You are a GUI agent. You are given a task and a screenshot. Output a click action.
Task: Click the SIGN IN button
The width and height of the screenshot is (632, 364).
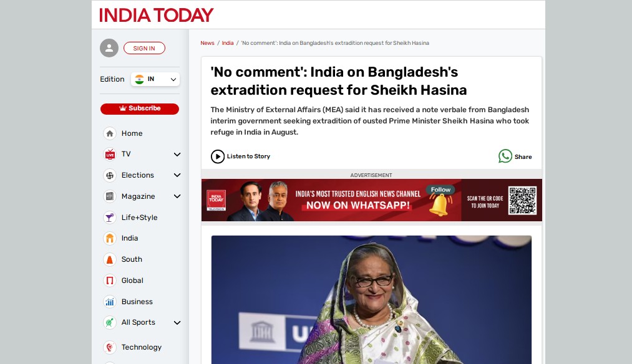pos(144,49)
